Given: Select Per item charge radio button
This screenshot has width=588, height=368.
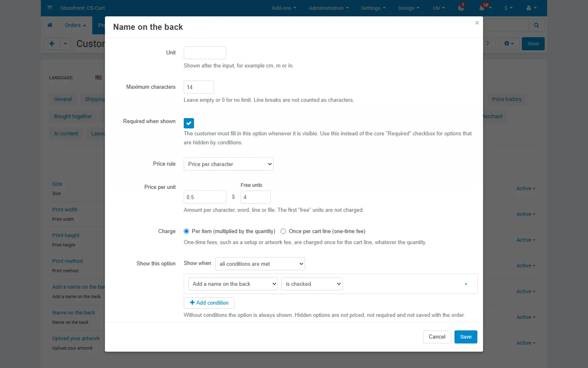Looking at the screenshot, I should (x=187, y=231).
